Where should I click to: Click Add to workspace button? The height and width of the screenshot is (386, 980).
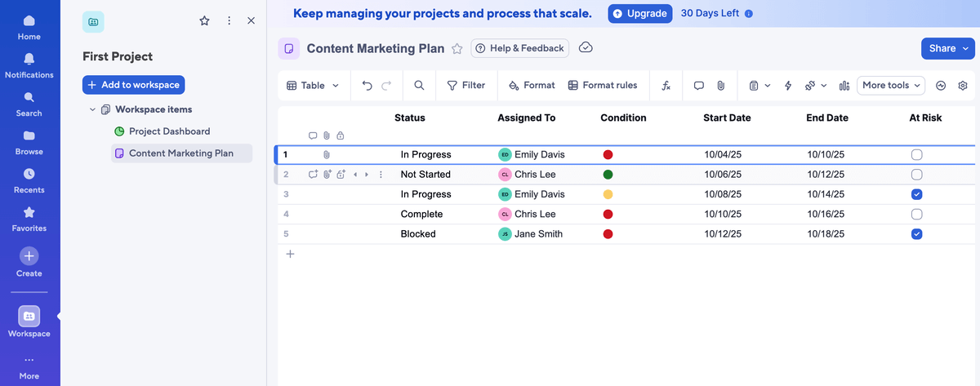[x=133, y=85]
